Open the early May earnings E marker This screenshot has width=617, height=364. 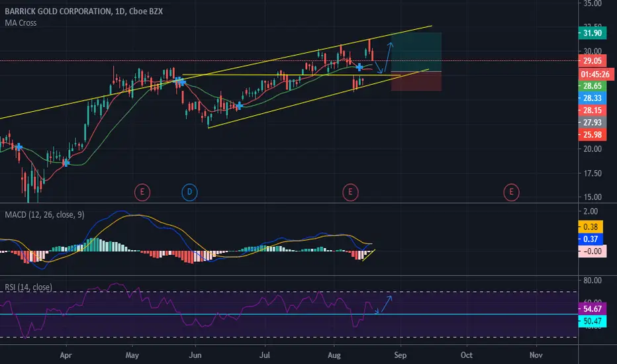[x=142, y=193]
